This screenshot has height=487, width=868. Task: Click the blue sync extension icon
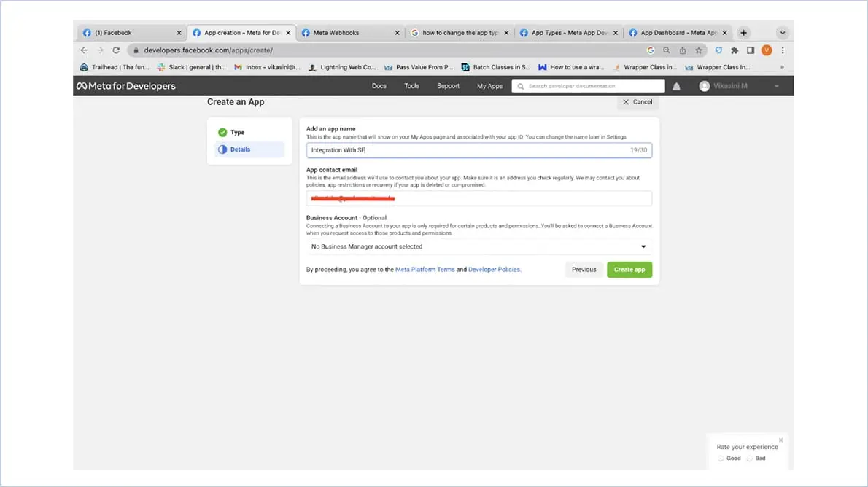pyautogui.click(x=718, y=50)
